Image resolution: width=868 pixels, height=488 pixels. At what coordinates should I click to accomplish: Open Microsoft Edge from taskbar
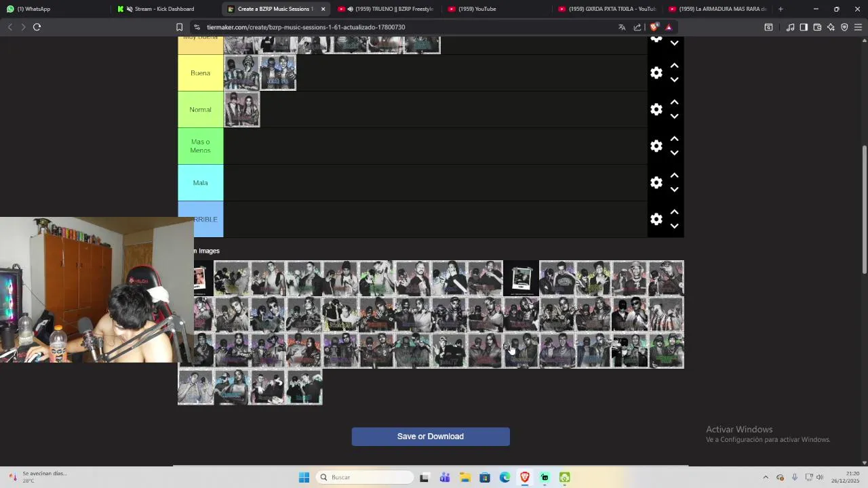[x=505, y=477]
